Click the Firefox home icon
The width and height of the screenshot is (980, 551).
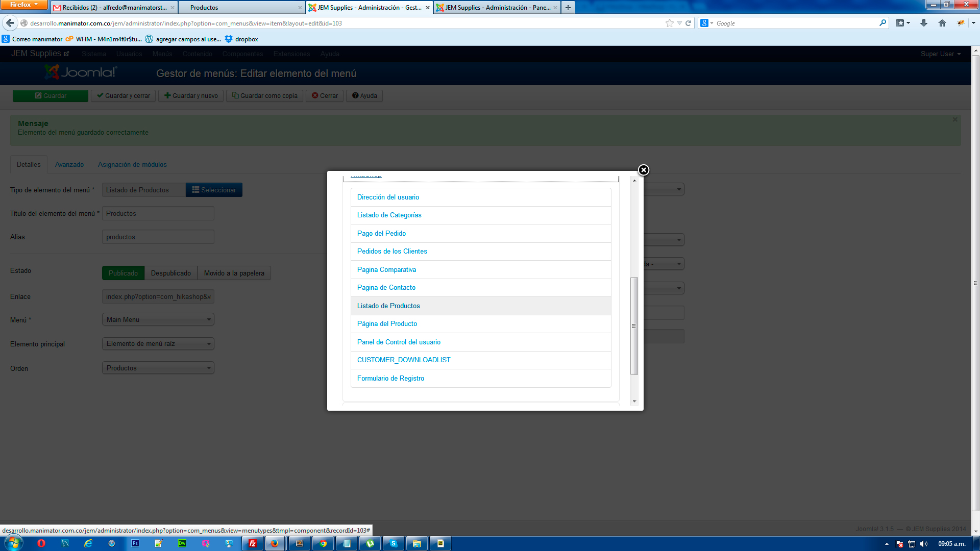point(942,23)
